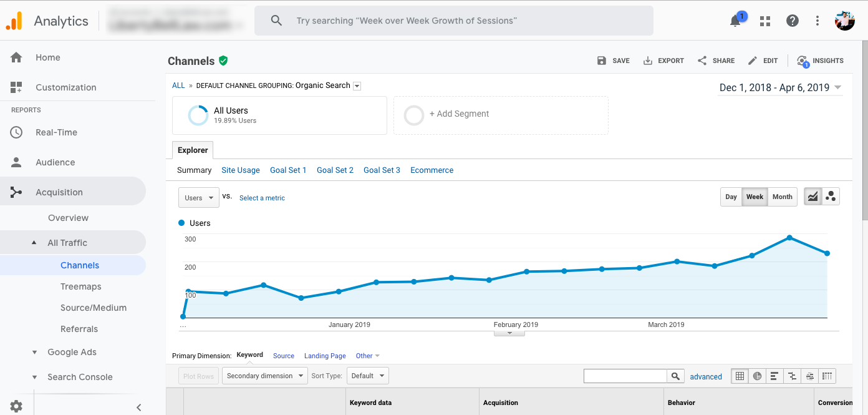Click the Audience person icon
The height and width of the screenshot is (415, 868).
coord(16,162)
